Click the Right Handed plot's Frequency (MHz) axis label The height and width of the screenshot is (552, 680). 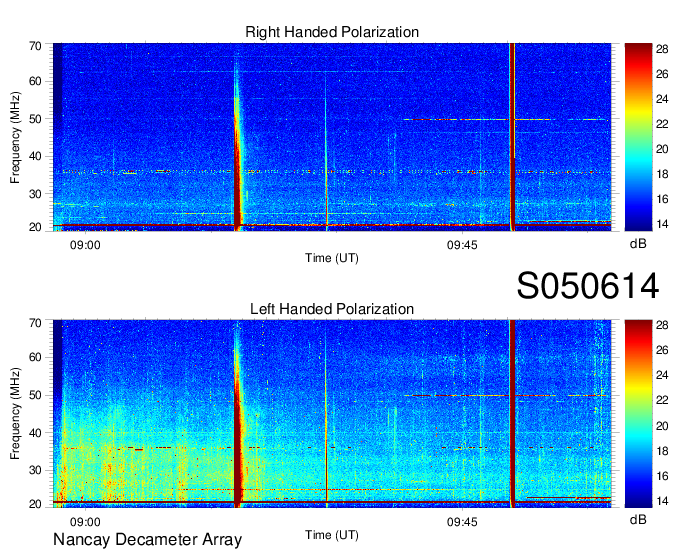click(15, 137)
